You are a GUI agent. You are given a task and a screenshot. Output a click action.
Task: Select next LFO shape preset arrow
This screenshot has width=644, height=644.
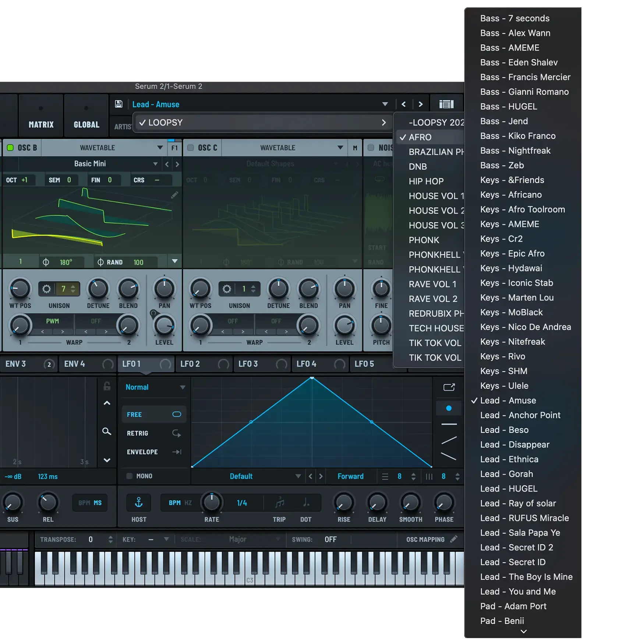[321, 477]
